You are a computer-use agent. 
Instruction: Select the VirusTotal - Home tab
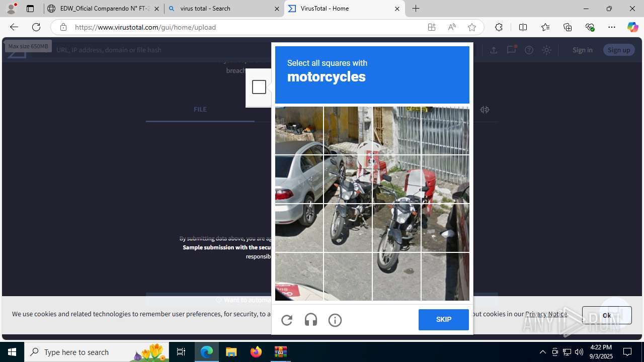click(x=345, y=9)
